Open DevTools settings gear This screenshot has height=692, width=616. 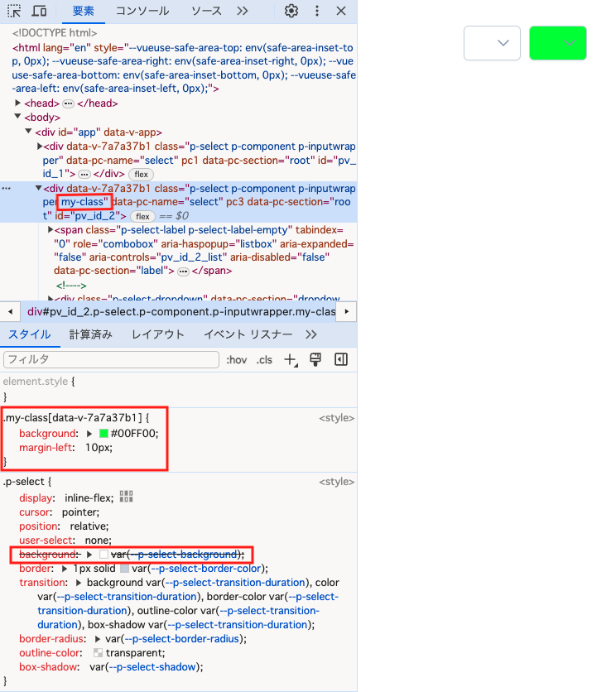[x=291, y=11]
